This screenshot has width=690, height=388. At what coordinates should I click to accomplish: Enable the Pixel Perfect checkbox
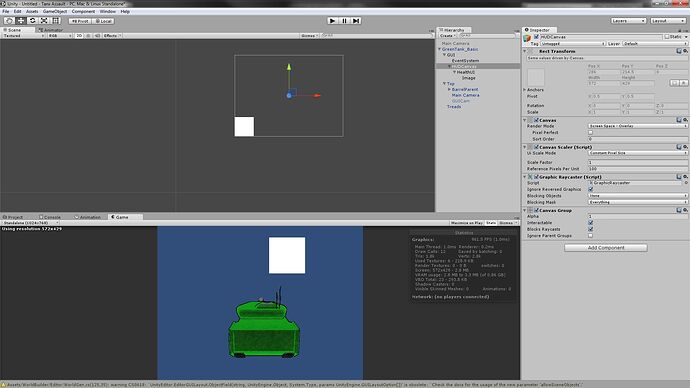pos(591,132)
